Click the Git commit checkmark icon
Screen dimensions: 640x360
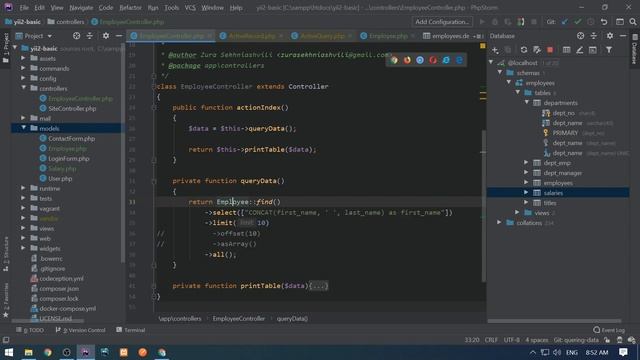click(x=578, y=22)
